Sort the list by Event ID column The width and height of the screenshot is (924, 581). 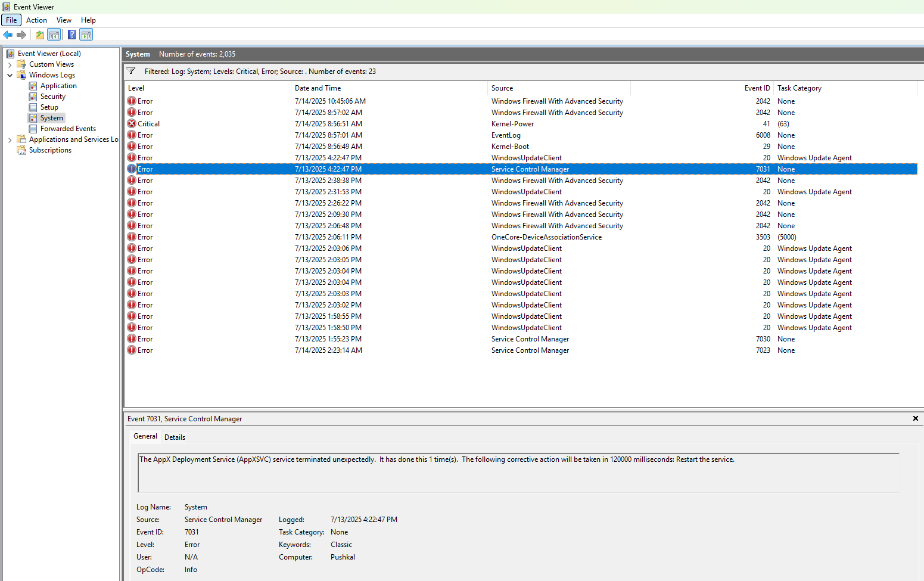[x=757, y=88]
